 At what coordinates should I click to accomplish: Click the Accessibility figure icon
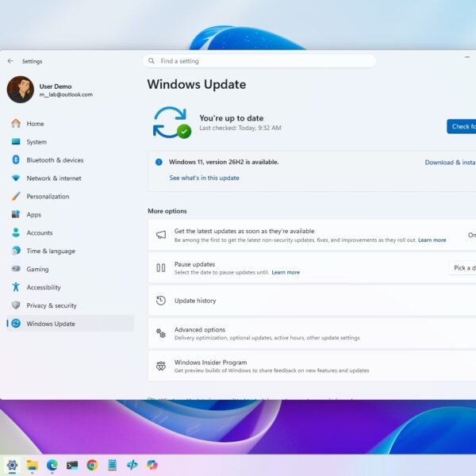(x=16, y=287)
